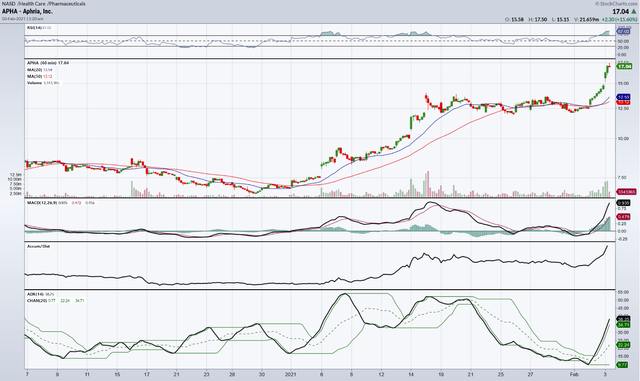Click the 15.00 price axis label
This screenshot has height=381, width=640.
coord(623,83)
